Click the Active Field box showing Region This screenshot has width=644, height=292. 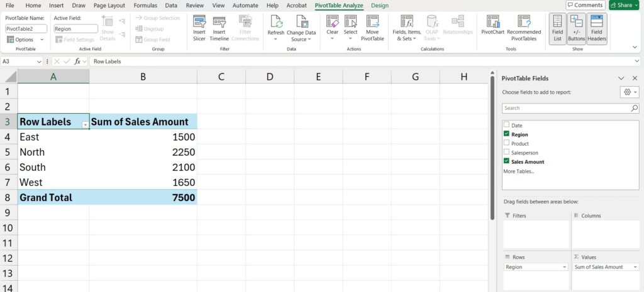click(x=75, y=29)
